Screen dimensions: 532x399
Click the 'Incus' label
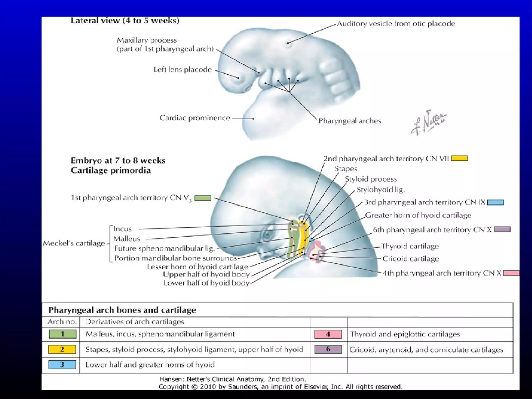pyautogui.click(x=122, y=229)
